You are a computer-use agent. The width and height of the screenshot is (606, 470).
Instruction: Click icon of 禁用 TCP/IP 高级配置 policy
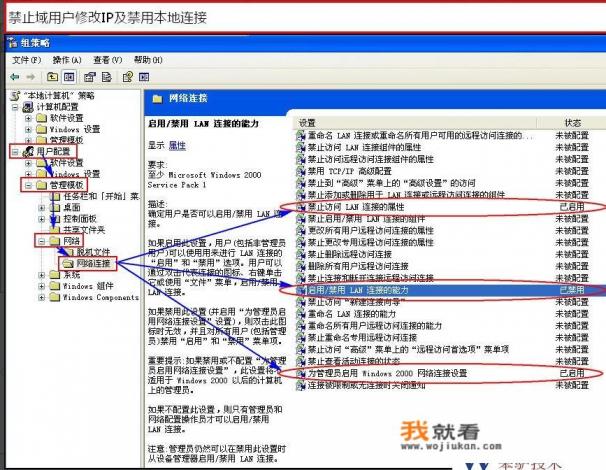point(301,171)
